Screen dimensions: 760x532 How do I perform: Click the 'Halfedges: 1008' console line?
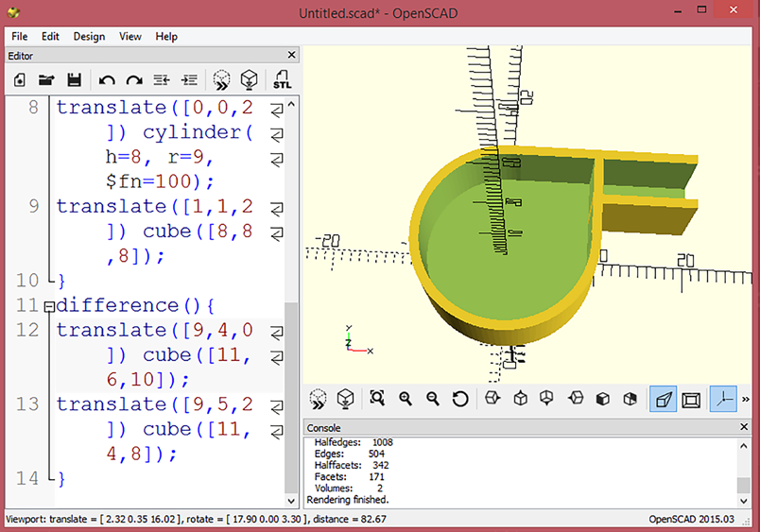pyautogui.click(x=354, y=442)
